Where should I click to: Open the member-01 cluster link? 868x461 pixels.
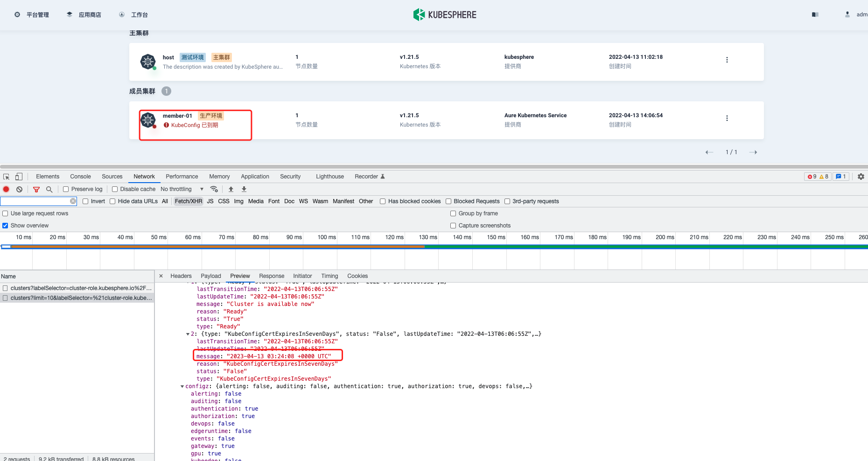point(177,116)
